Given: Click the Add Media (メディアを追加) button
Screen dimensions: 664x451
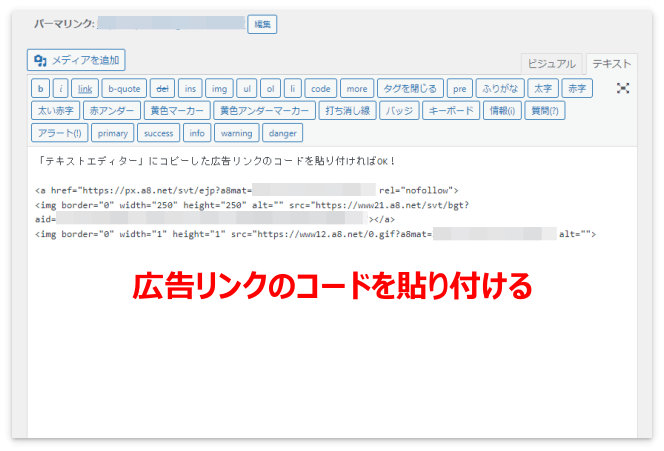Looking at the screenshot, I should [76, 60].
